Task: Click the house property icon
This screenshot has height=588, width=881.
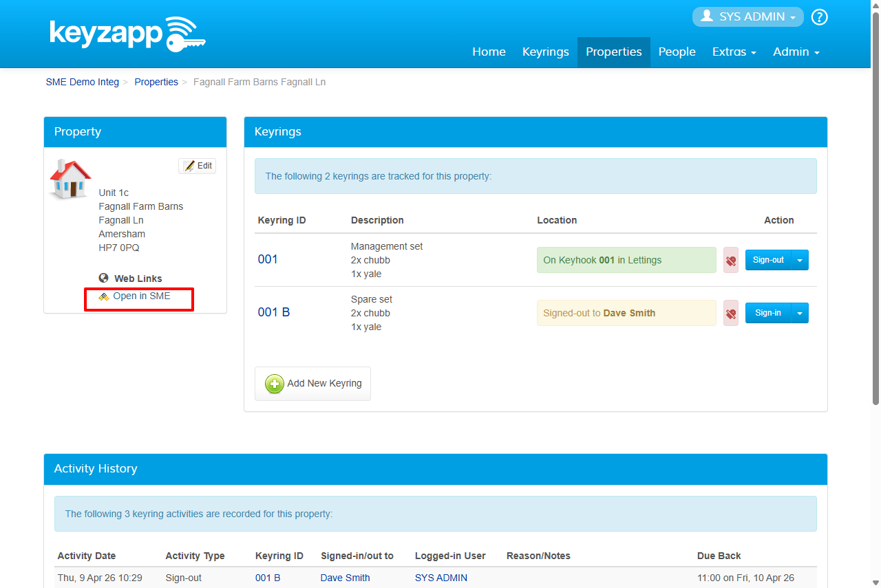Action: coord(70,179)
